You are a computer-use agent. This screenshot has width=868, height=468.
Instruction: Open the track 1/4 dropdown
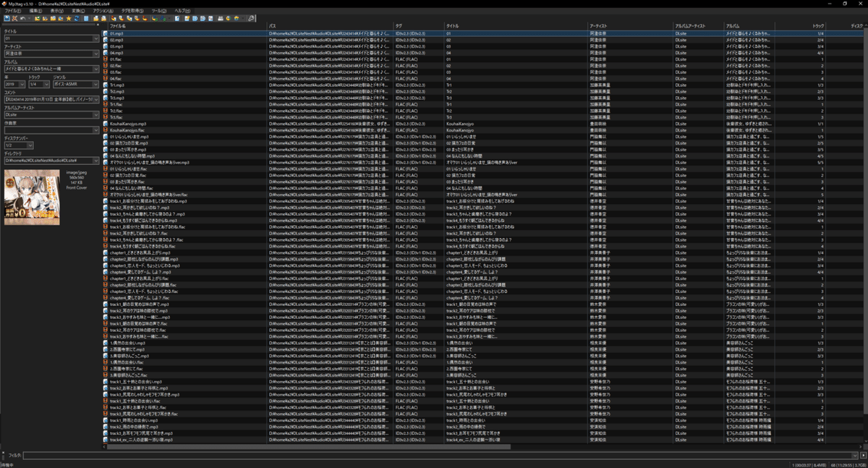pyautogui.click(x=47, y=85)
